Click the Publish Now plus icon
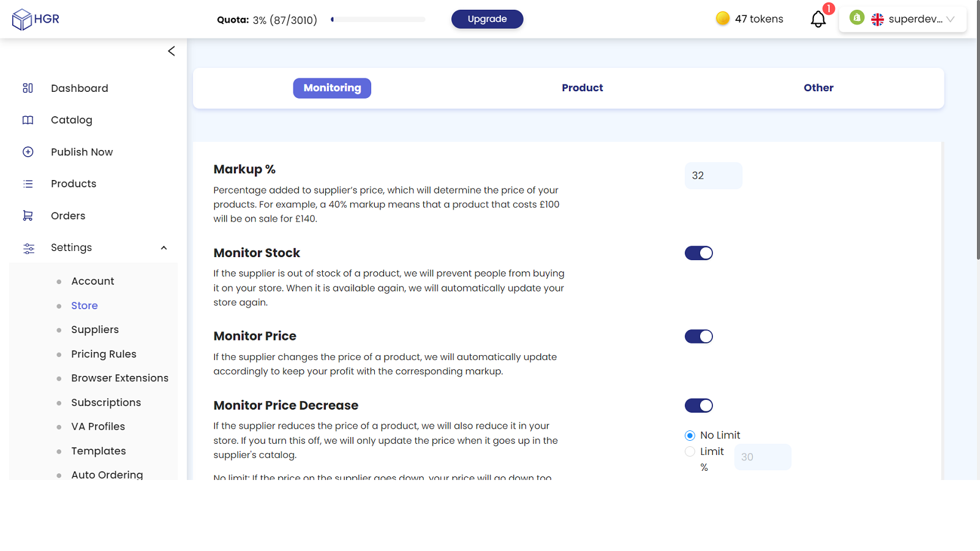The image size is (980, 551). (x=28, y=152)
